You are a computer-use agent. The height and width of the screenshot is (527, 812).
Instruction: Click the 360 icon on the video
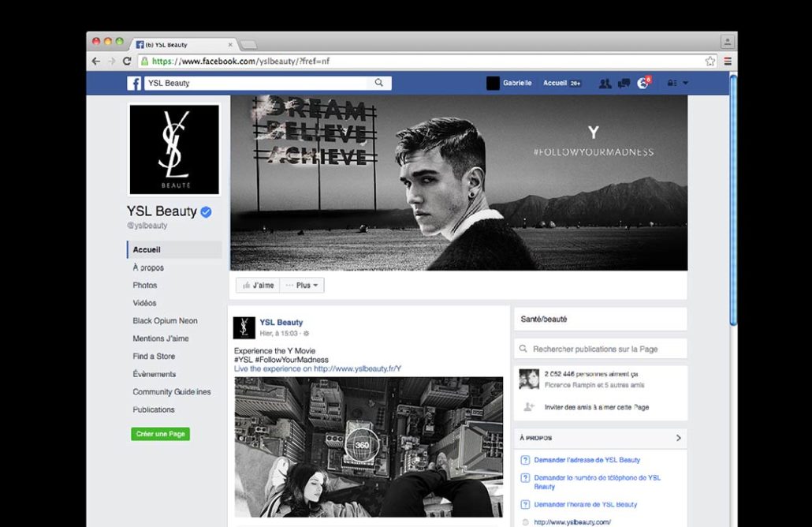coord(362,445)
